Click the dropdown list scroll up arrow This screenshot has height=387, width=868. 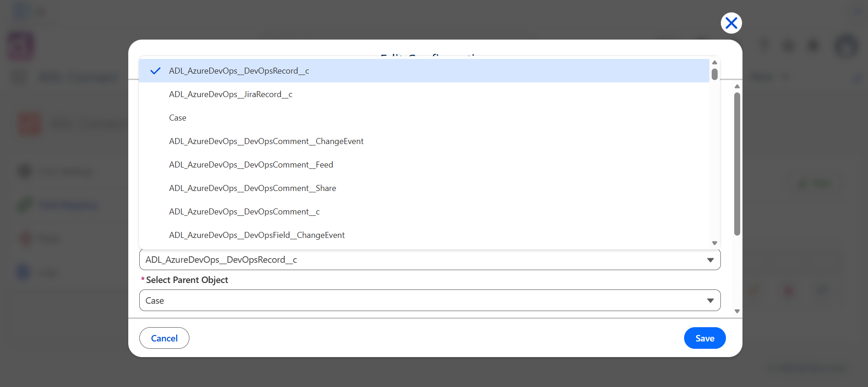click(x=714, y=63)
